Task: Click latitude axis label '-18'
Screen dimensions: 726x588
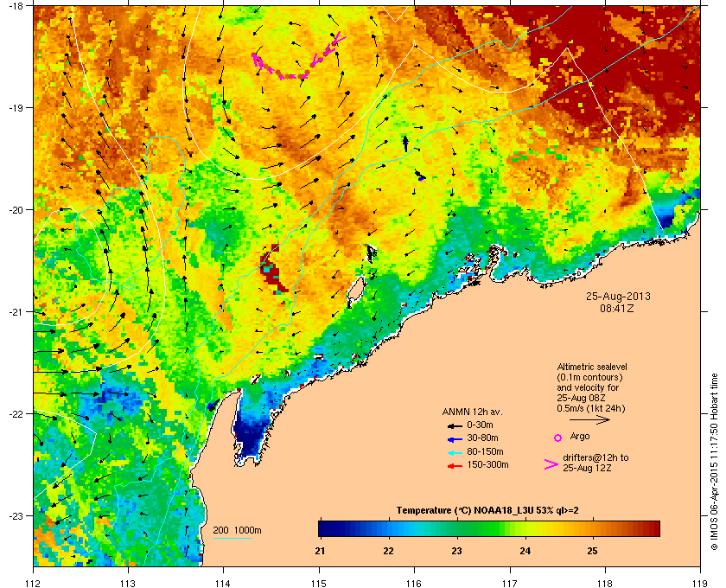Action: [16, 6]
